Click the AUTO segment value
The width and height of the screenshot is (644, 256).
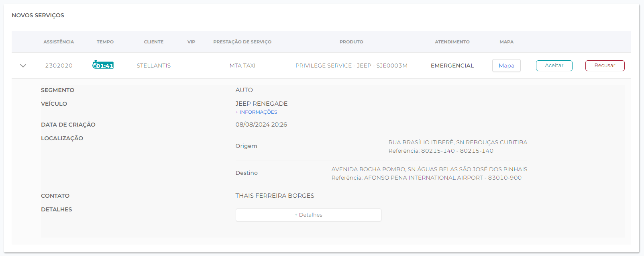(244, 90)
